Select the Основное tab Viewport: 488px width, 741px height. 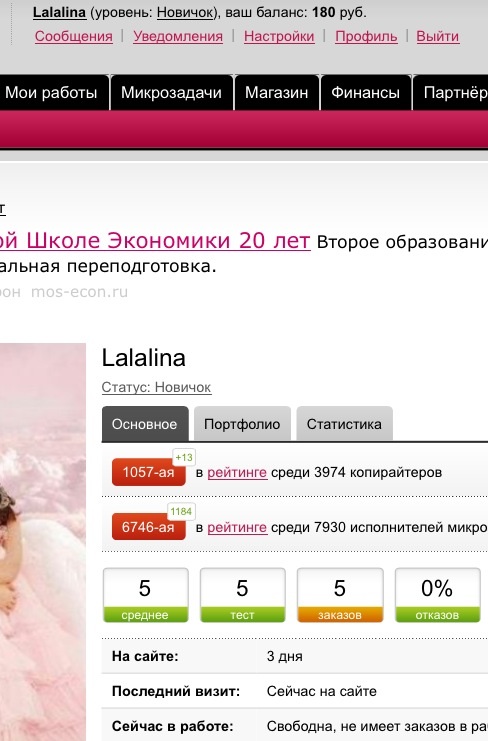pos(145,424)
